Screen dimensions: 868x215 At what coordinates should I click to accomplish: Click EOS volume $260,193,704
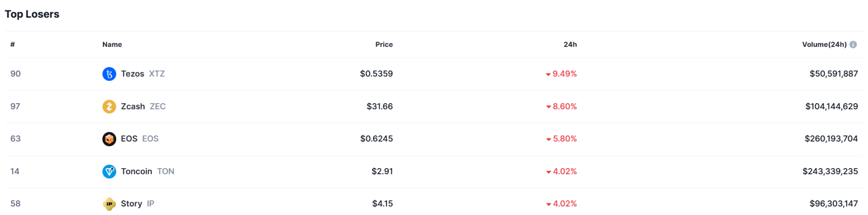(x=831, y=139)
